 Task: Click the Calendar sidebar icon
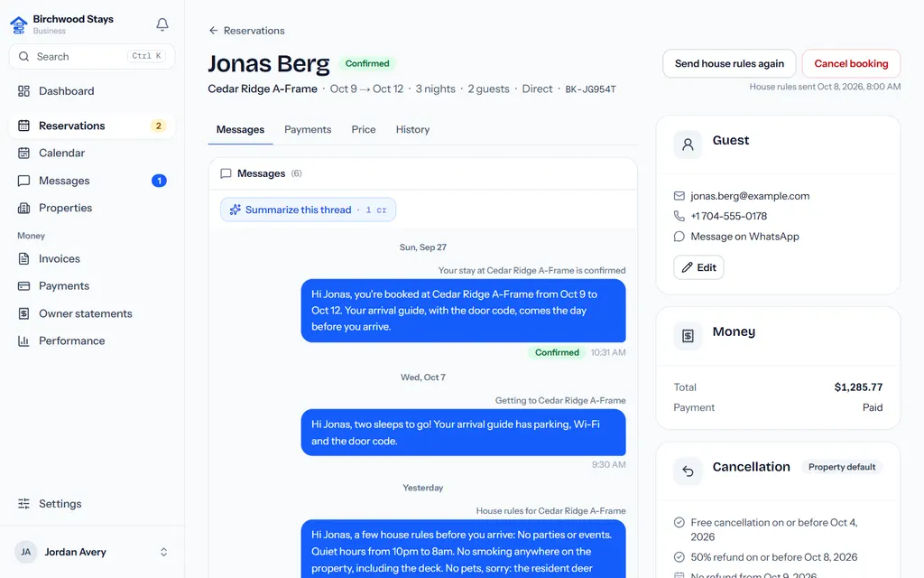click(x=23, y=153)
